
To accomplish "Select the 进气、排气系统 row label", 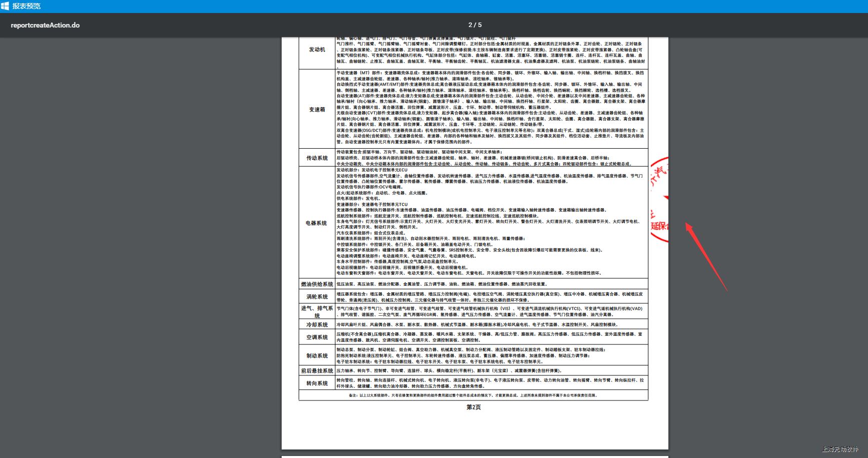I will tap(317, 311).
